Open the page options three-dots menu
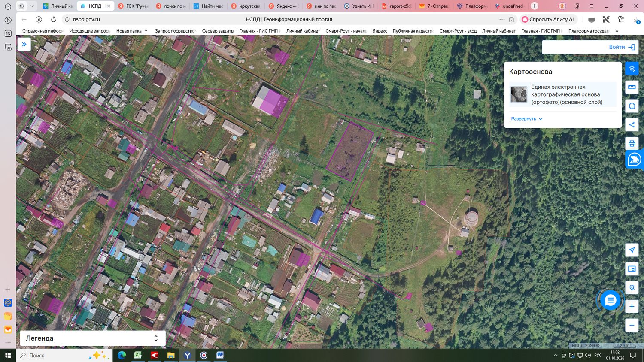The image size is (644, 362). click(x=502, y=19)
